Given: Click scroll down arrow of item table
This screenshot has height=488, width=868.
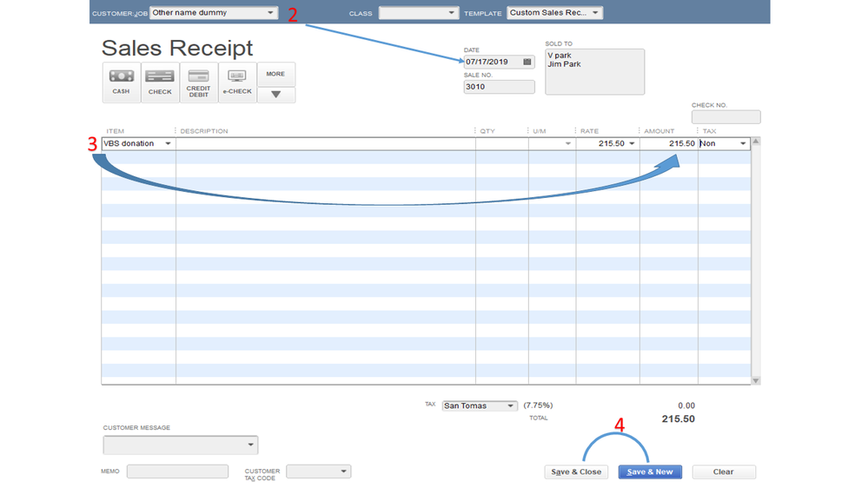Looking at the screenshot, I should pos(756,380).
